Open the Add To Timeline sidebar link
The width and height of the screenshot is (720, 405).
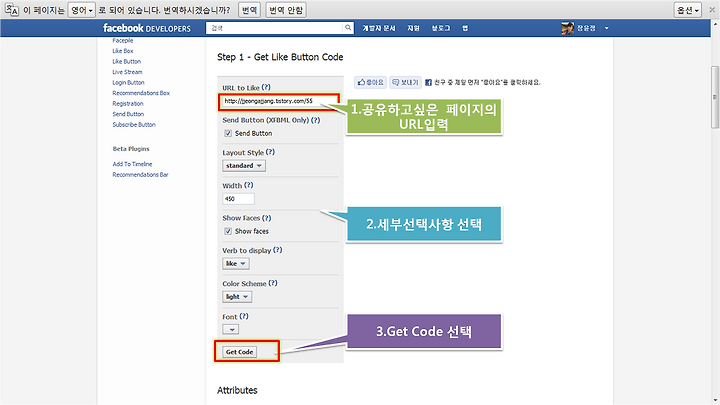(132, 164)
